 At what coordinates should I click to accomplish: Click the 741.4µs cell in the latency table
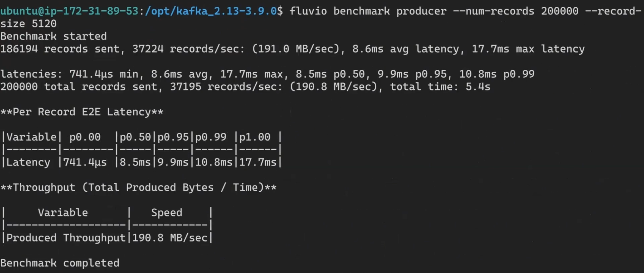85,162
